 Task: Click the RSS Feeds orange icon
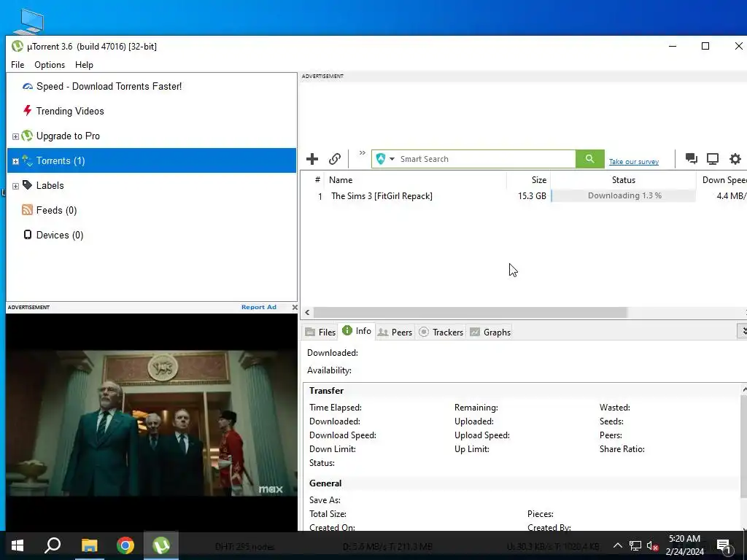tap(27, 209)
